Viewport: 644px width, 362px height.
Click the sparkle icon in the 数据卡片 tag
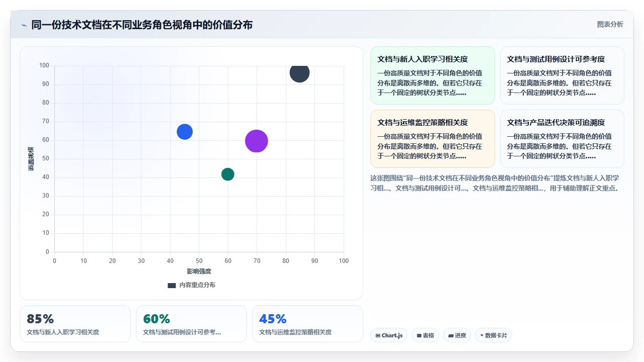pos(482,335)
